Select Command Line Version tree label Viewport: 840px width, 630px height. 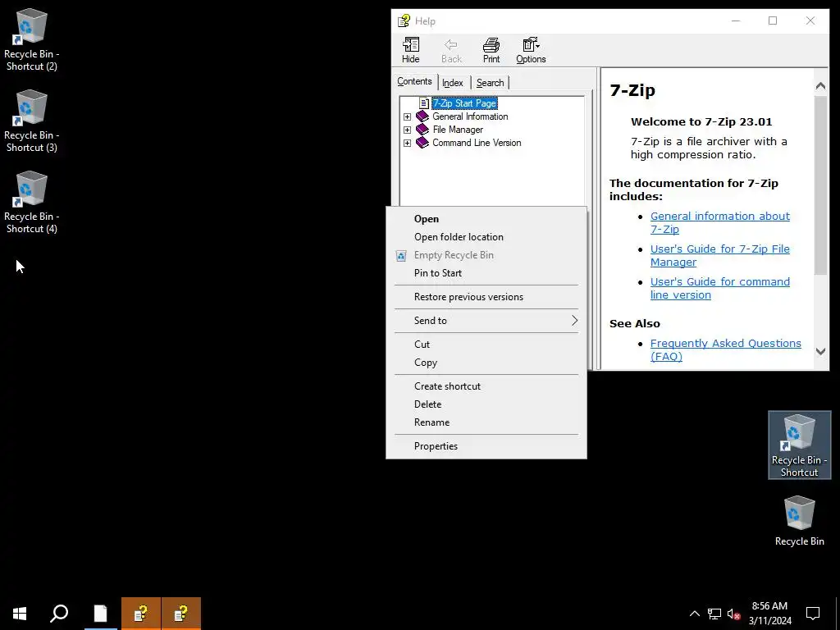477,143
